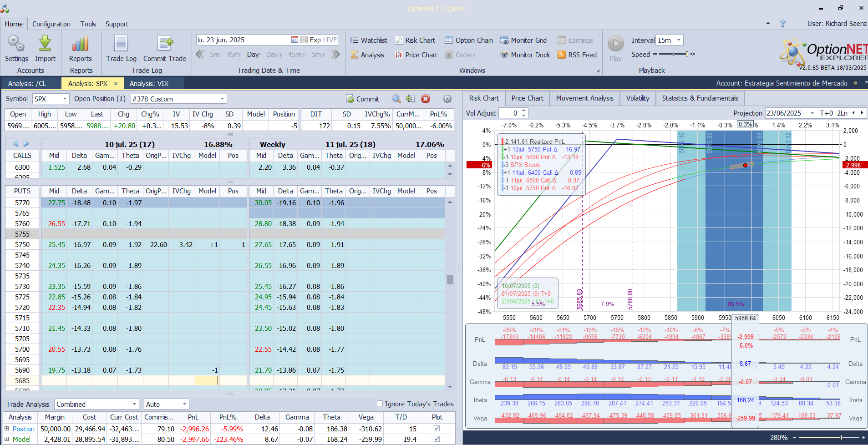Click the red delete position icon
The image size is (868, 445).
[426, 99]
